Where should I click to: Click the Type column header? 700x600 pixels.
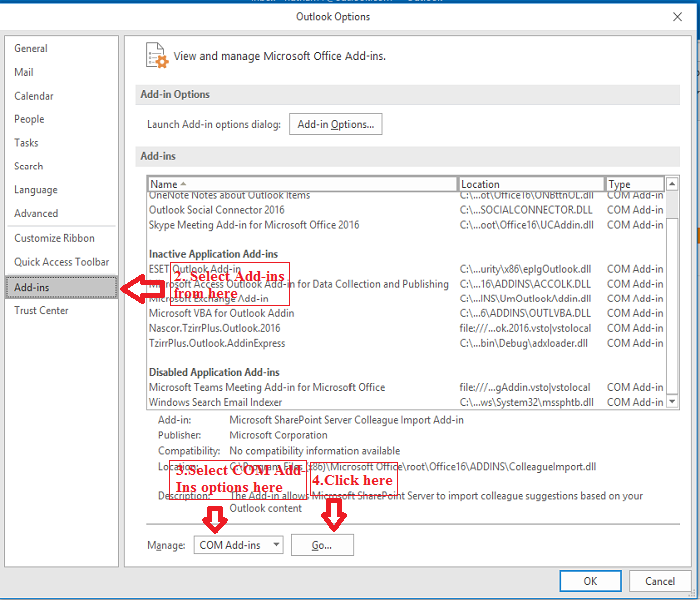click(x=634, y=184)
